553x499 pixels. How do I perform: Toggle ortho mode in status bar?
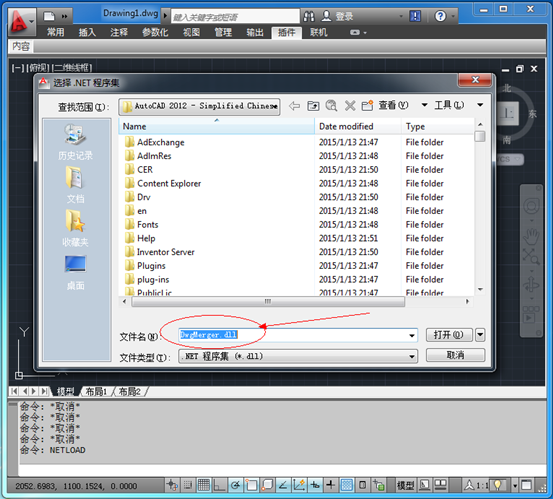point(219,485)
